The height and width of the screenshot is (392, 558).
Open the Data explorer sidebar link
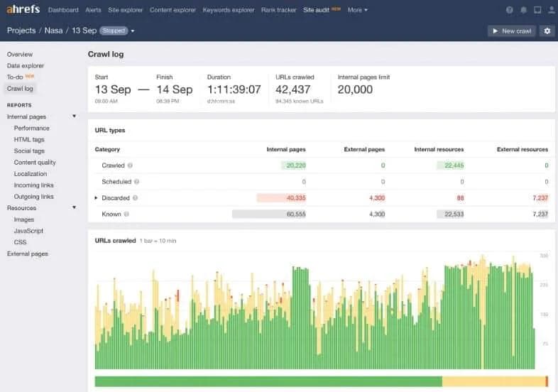(26, 65)
